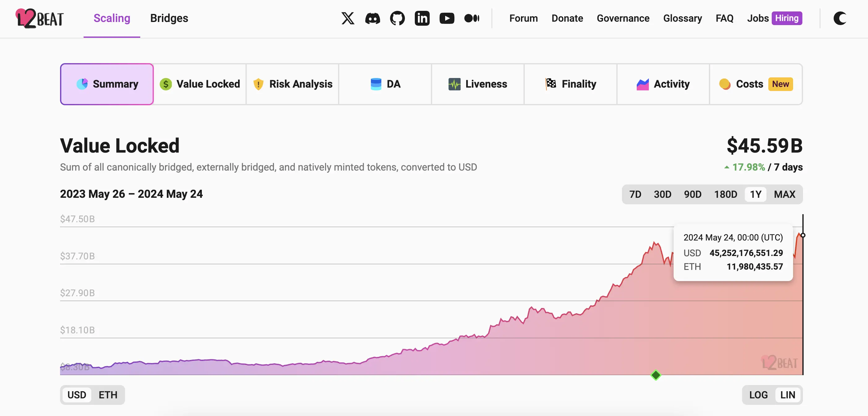The image size is (868, 416).
Task: Toggle dark mode moon icon
Action: click(840, 18)
